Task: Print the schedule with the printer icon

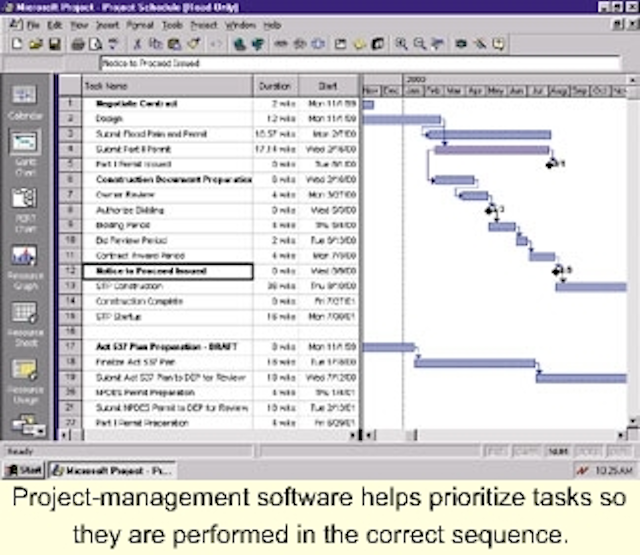Action: 78,44
